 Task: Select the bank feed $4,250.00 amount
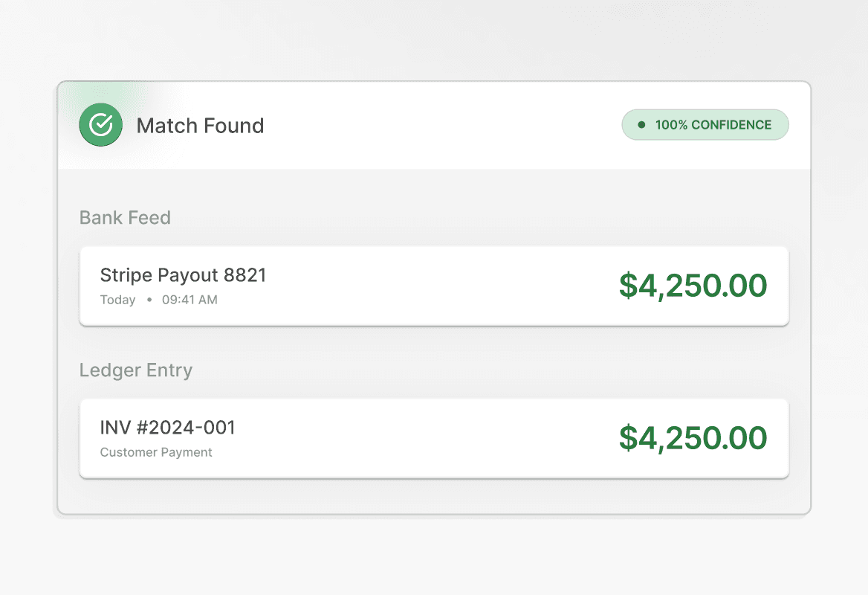[x=693, y=286]
